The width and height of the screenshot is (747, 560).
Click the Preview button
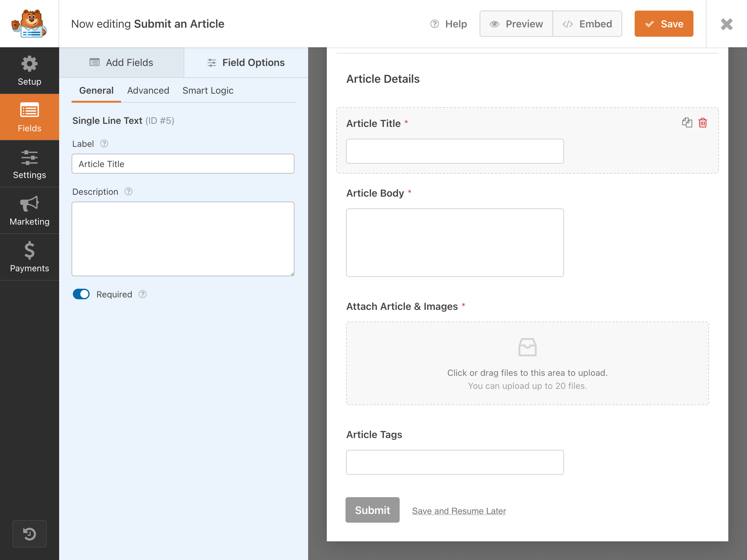pyautogui.click(x=516, y=24)
